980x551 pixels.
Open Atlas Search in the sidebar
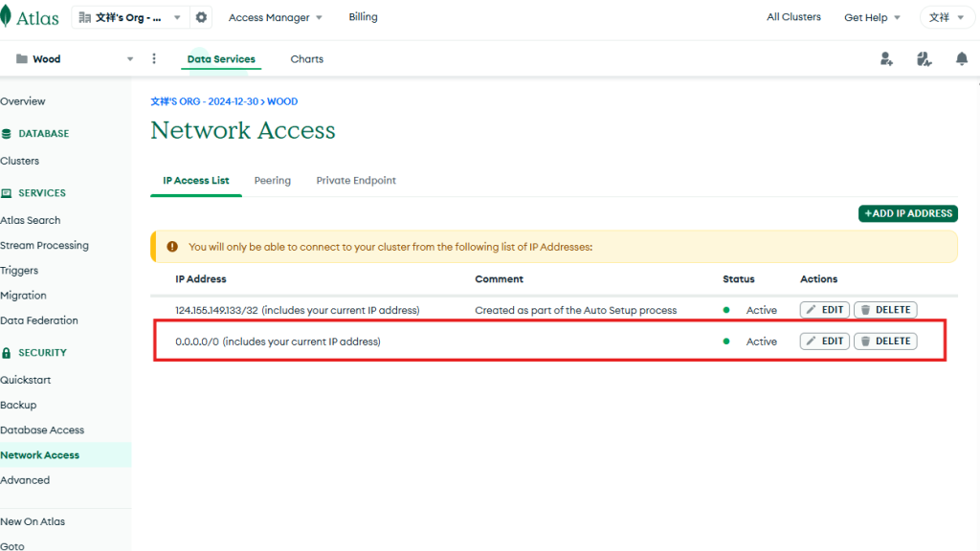pyautogui.click(x=30, y=220)
